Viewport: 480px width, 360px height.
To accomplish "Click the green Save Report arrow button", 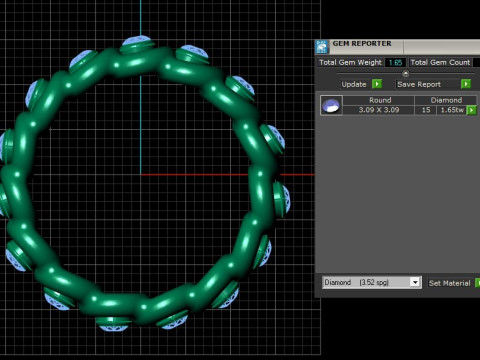I will click(x=466, y=84).
